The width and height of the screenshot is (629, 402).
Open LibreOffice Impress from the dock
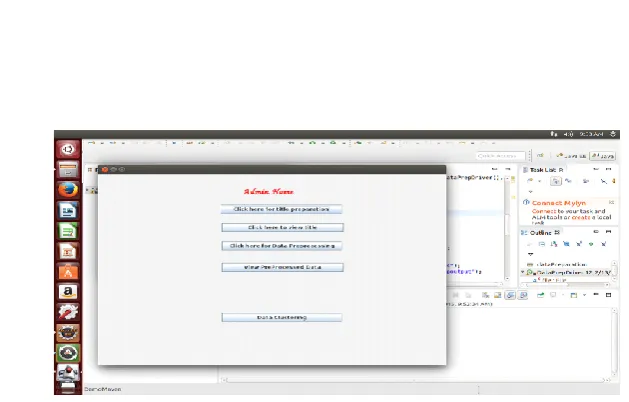(68, 252)
